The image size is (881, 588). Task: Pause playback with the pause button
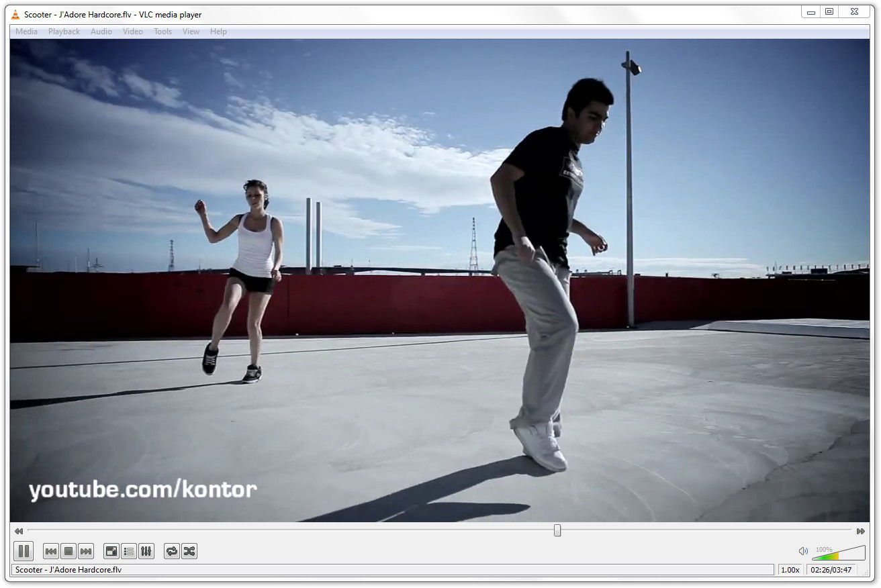point(24,551)
